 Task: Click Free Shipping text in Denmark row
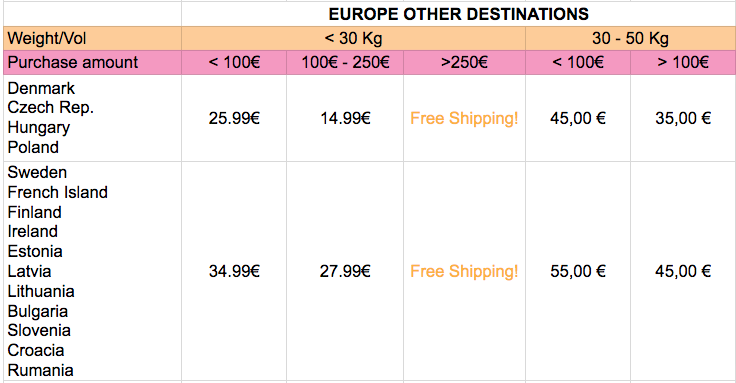point(464,118)
